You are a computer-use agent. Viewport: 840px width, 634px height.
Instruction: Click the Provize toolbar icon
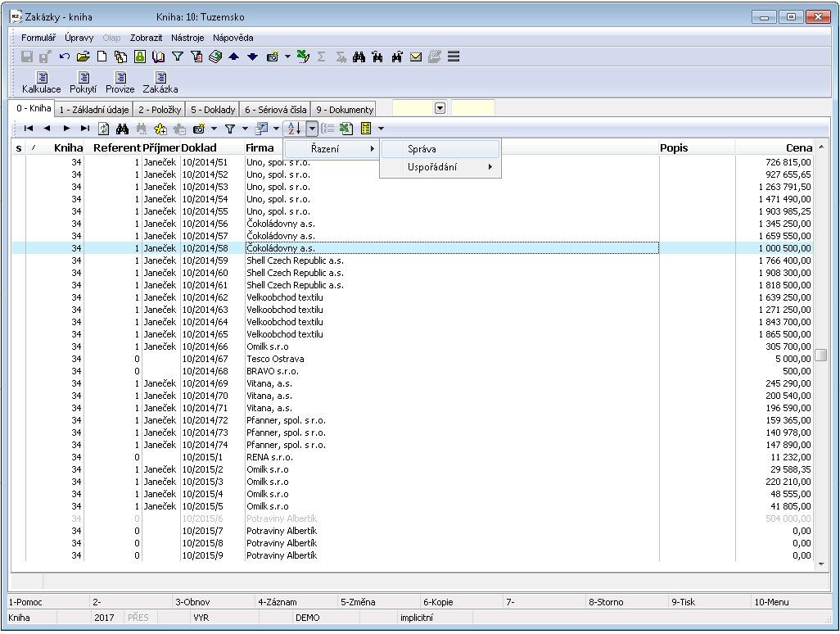pos(120,78)
